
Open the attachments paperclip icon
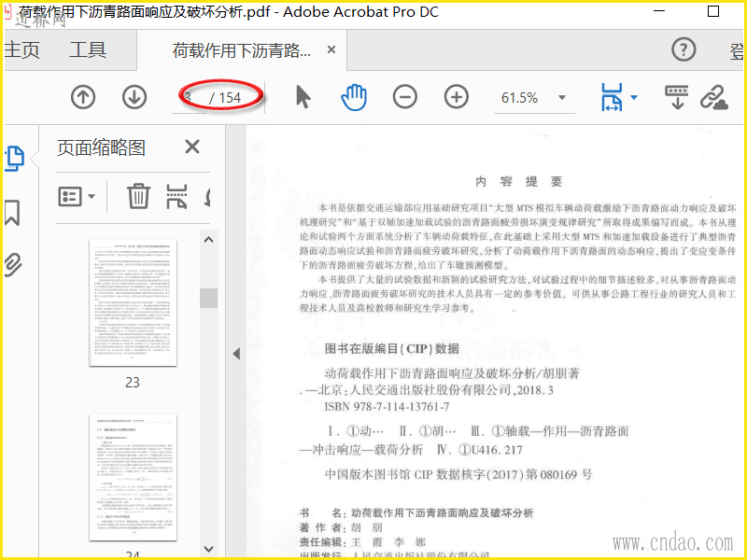tap(13, 265)
